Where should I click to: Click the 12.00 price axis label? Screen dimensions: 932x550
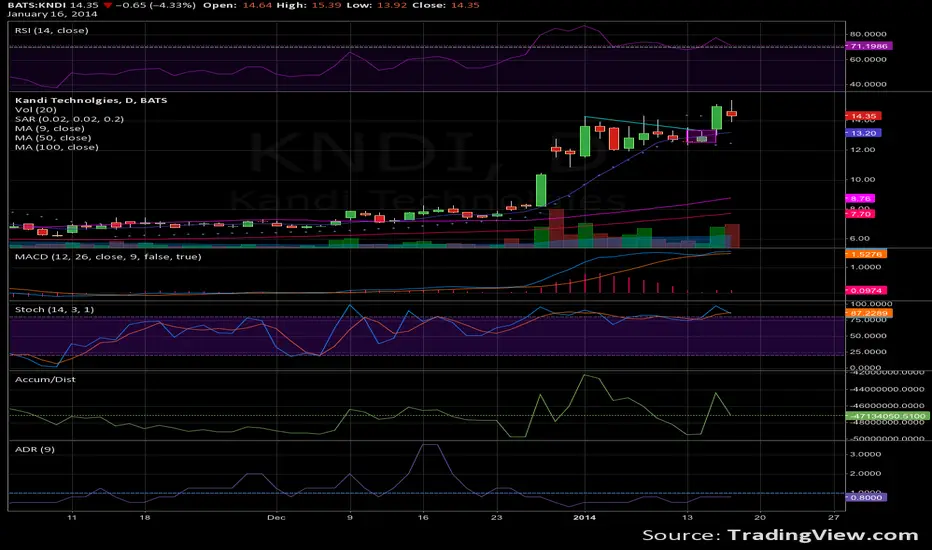point(862,150)
